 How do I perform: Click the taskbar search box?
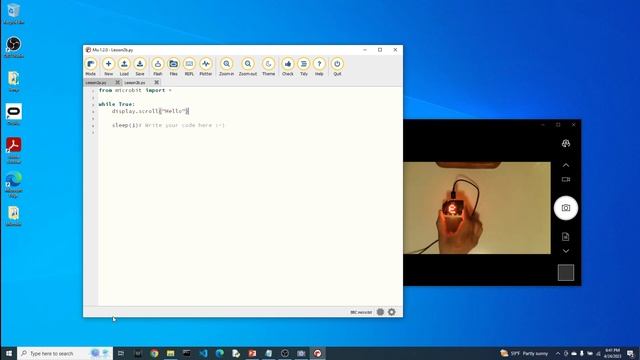tap(64, 353)
